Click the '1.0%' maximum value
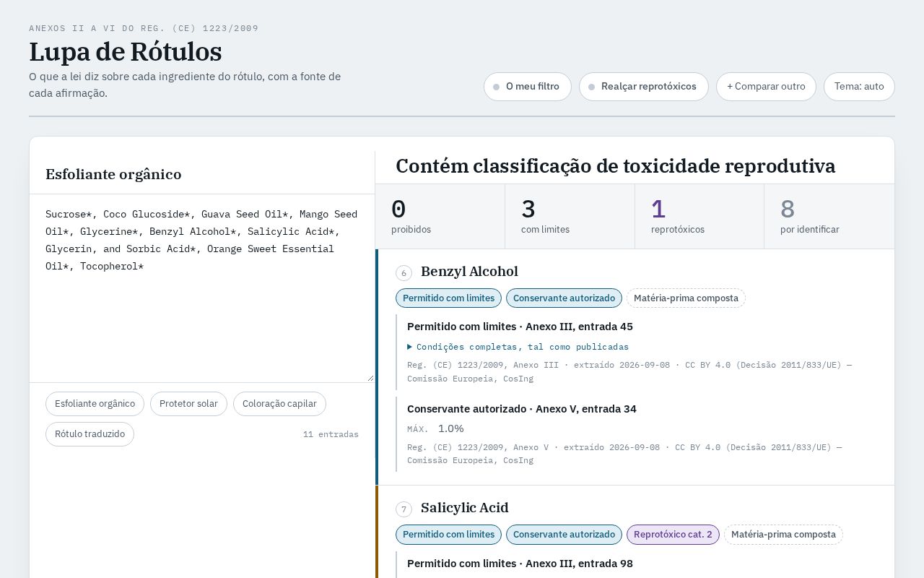This screenshot has height=578, width=924. tap(451, 428)
